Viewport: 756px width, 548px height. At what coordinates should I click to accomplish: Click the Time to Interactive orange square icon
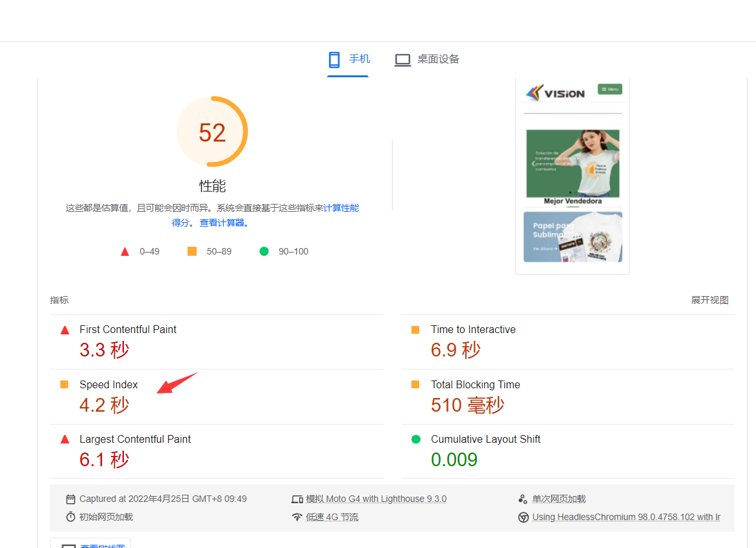415,330
